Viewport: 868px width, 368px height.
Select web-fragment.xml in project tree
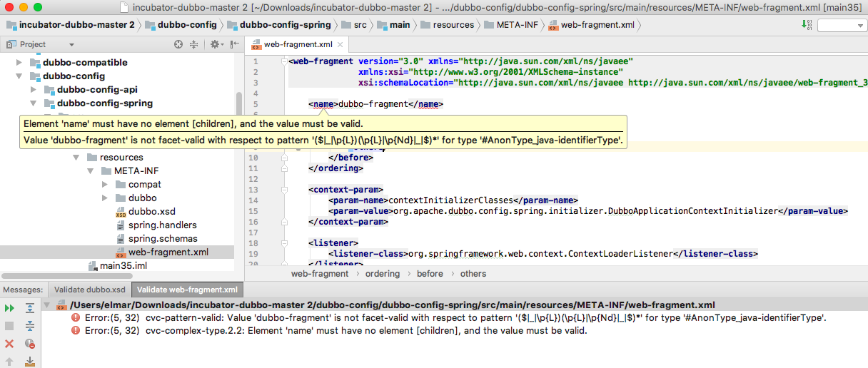pyautogui.click(x=168, y=252)
